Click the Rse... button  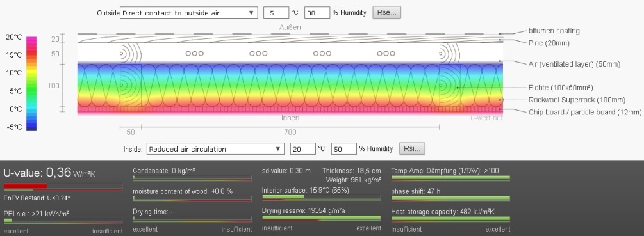(386, 13)
